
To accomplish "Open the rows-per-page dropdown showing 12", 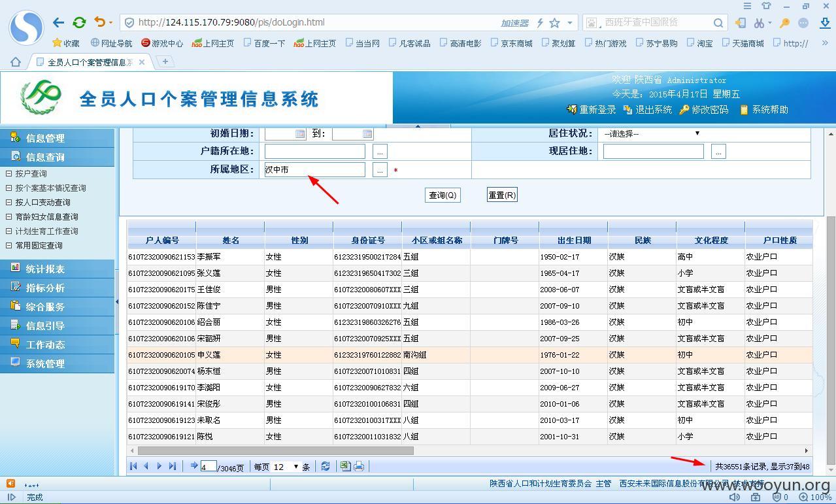I will (286, 467).
